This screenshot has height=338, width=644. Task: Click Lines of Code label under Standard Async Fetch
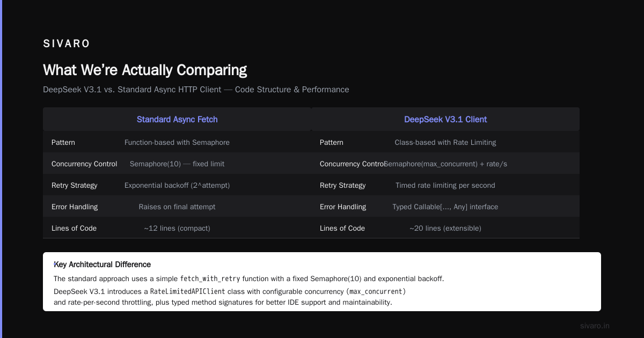74,228
